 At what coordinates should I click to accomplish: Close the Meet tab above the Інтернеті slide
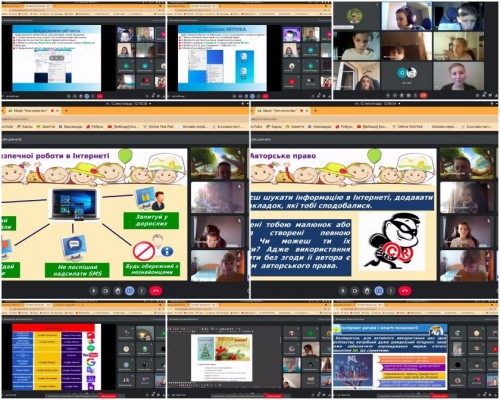click(x=57, y=110)
